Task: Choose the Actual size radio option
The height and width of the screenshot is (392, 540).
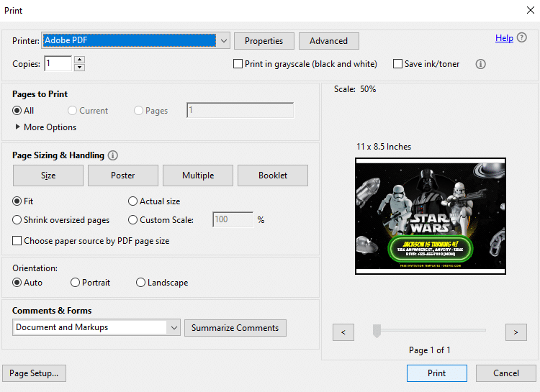Action: click(x=132, y=201)
